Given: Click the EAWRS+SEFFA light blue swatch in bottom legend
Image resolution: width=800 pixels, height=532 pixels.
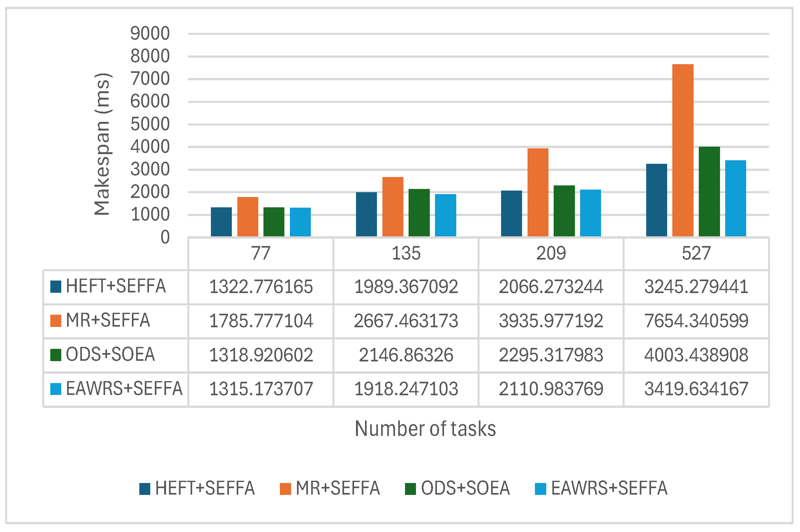Looking at the screenshot, I should click(x=540, y=489).
